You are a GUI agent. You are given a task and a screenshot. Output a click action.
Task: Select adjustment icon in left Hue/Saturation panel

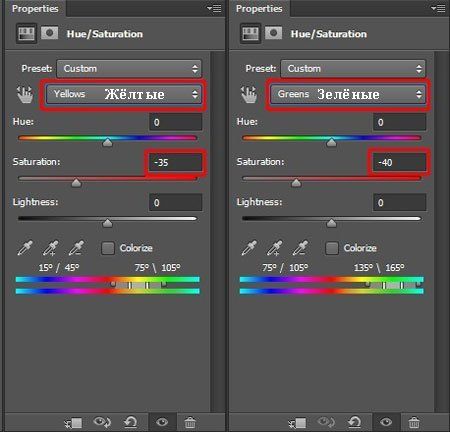[x=26, y=34]
